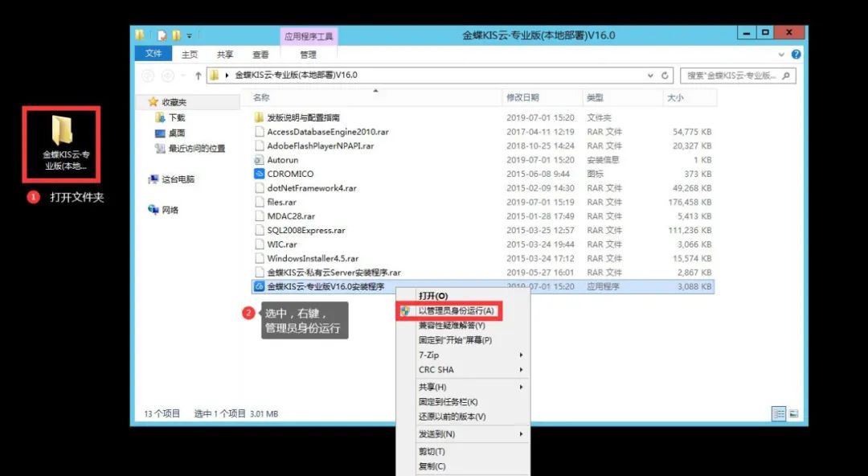This screenshot has height=476, width=868.
Task: Click the Properties icon in quick access toolbar
Action: [162, 35]
